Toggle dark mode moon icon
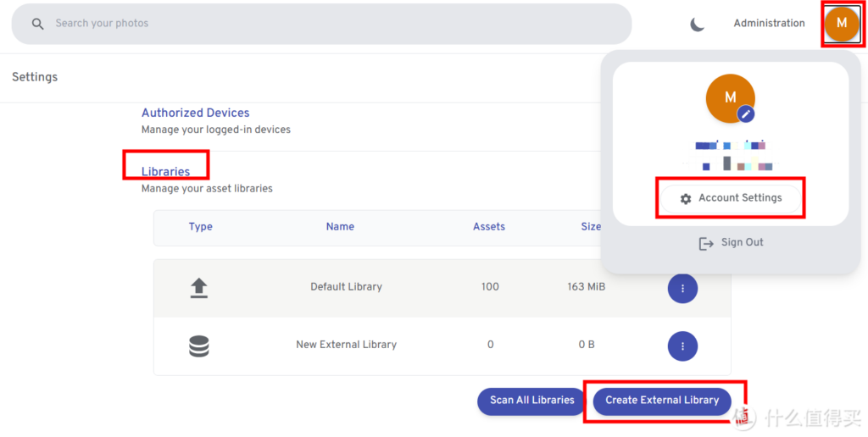The width and height of the screenshot is (868, 437). (x=697, y=24)
